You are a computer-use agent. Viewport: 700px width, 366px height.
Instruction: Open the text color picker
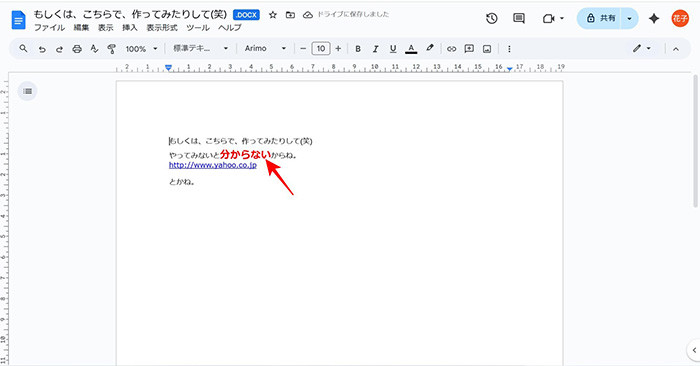(411, 49)
